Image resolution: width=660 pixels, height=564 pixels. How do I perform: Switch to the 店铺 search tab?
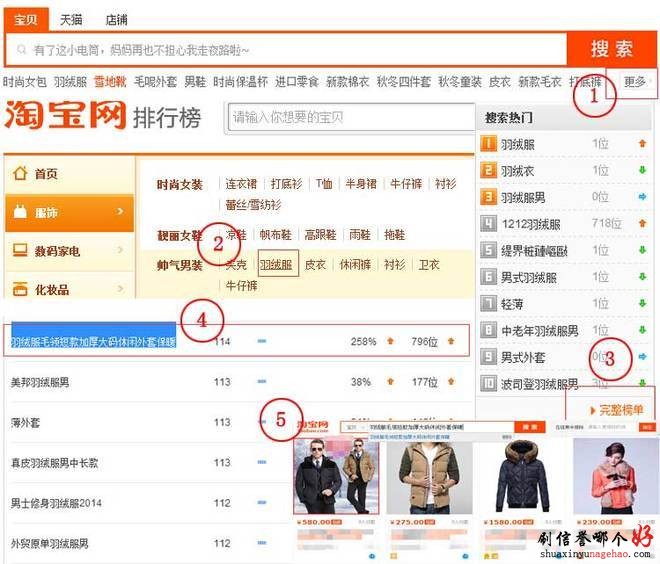(116, 19)
